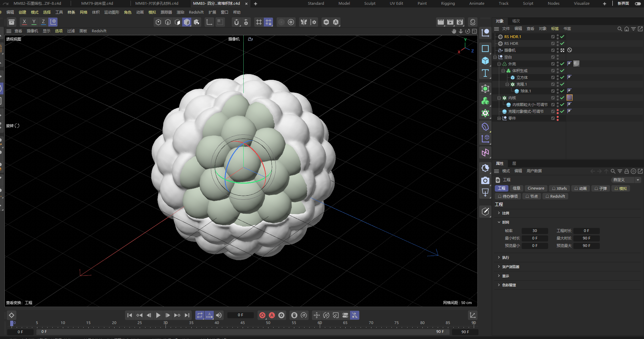Collapse the 克隆.1 object tree
Screen dimensions: 644x339
coord(507,84)
